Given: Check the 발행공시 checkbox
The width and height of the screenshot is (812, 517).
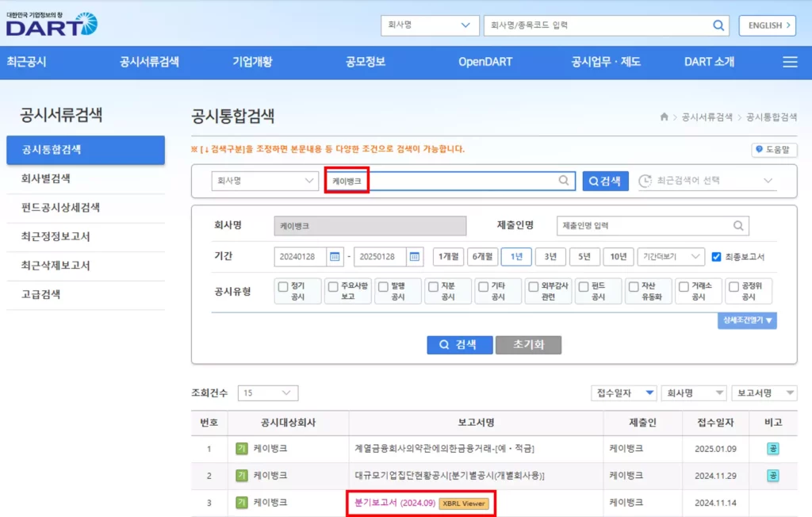Looking at the screenshot, I should point(383,286).
